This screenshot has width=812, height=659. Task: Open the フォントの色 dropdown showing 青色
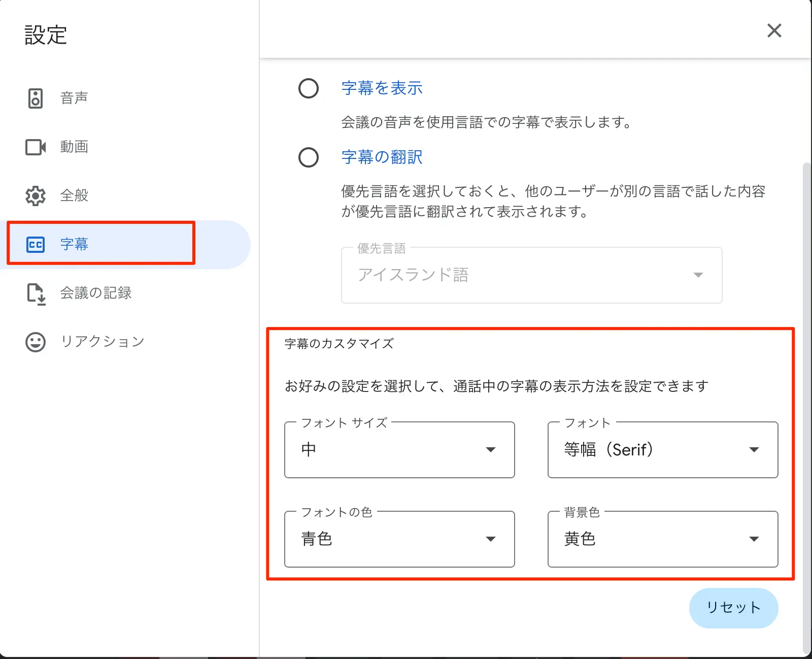pyautogui.click(x=399, y=539)
